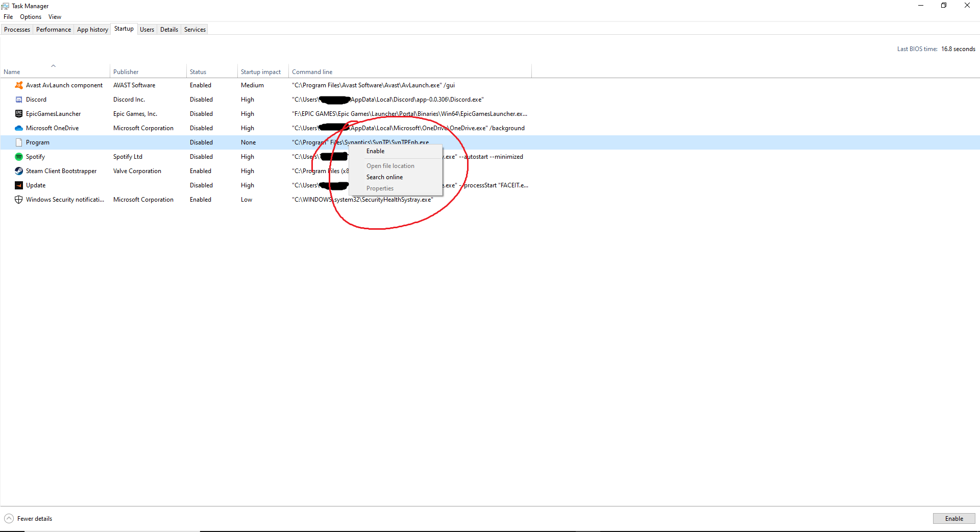
Task: Switch to the Performance tab
Action: click(54, 30)
